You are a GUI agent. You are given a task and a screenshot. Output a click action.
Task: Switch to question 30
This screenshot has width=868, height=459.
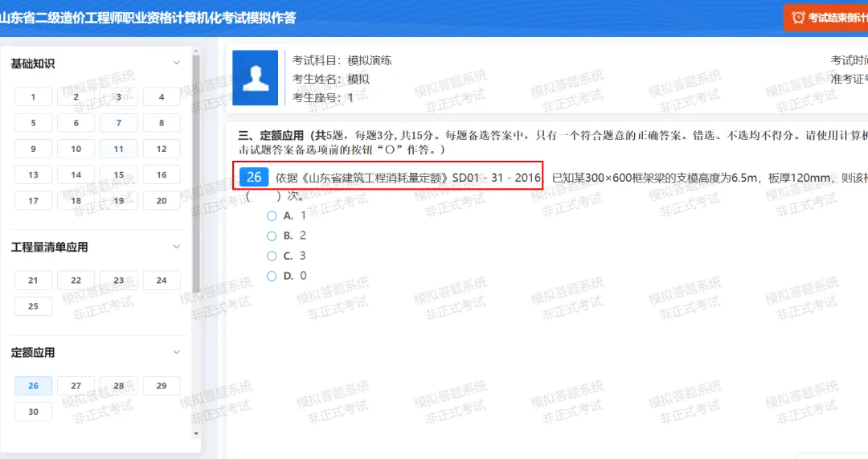coord(33,412)
